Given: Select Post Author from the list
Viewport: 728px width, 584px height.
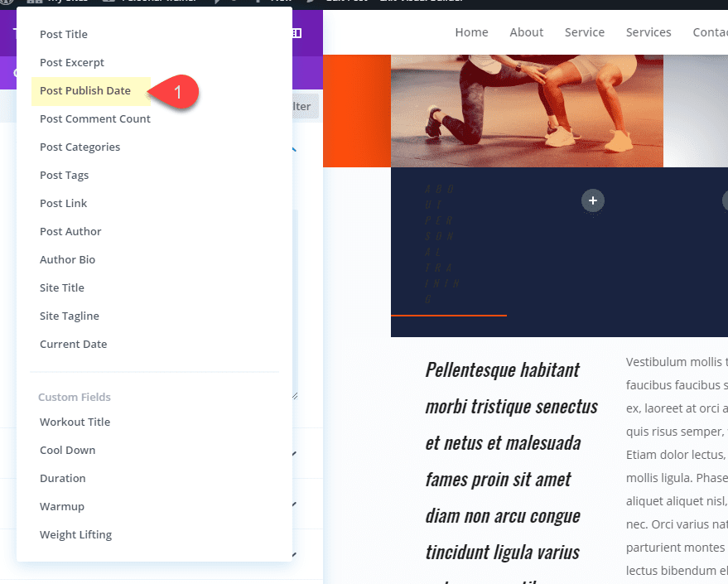Looking at the screenshot, I should [x=70, y=231].
